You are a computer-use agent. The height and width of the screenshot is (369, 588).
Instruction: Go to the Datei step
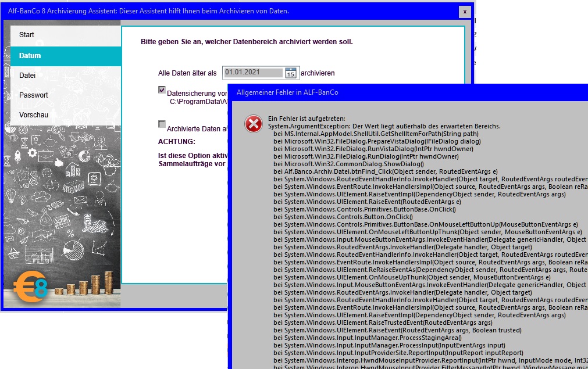tap(66, 76)
